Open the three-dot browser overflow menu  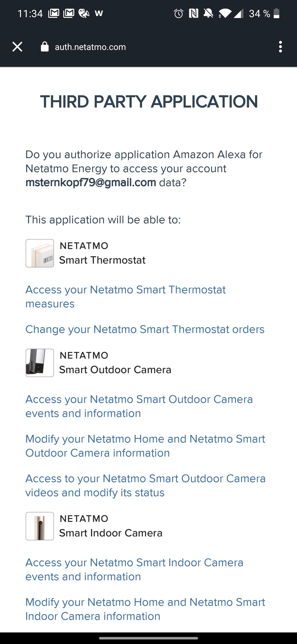[280, 47]
